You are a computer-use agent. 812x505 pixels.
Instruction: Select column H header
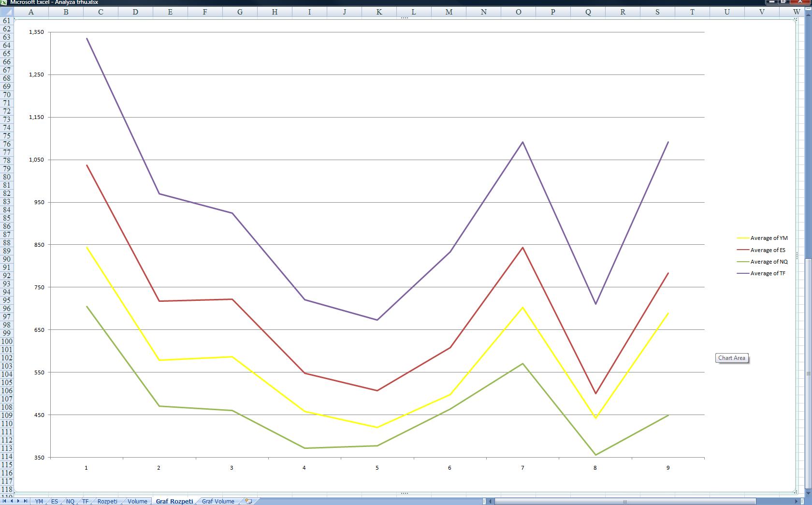[x=275, y=12]
